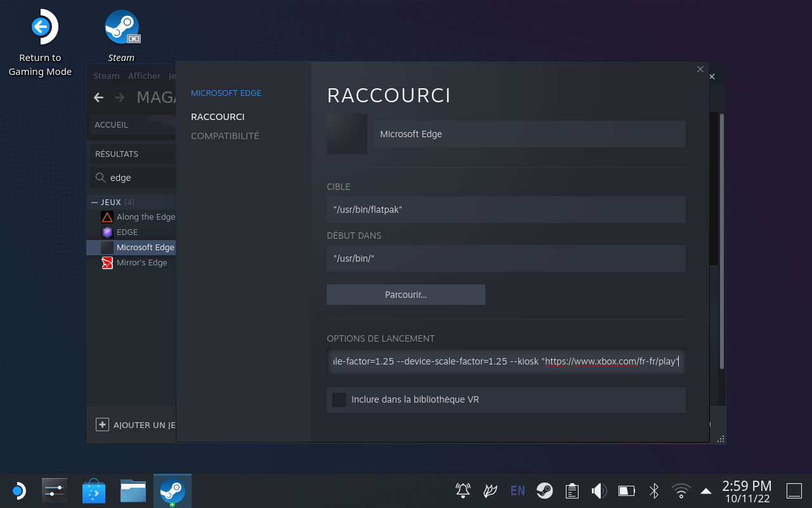Image resolution: width=812 pixels, height=508 pixels.
Task: Select EDGE in game list
Action: [x=127, y=232]
